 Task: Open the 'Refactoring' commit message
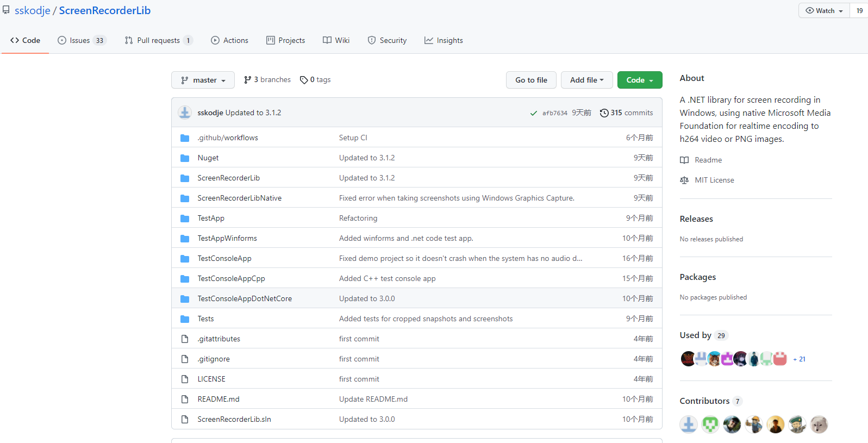(358, 219)
